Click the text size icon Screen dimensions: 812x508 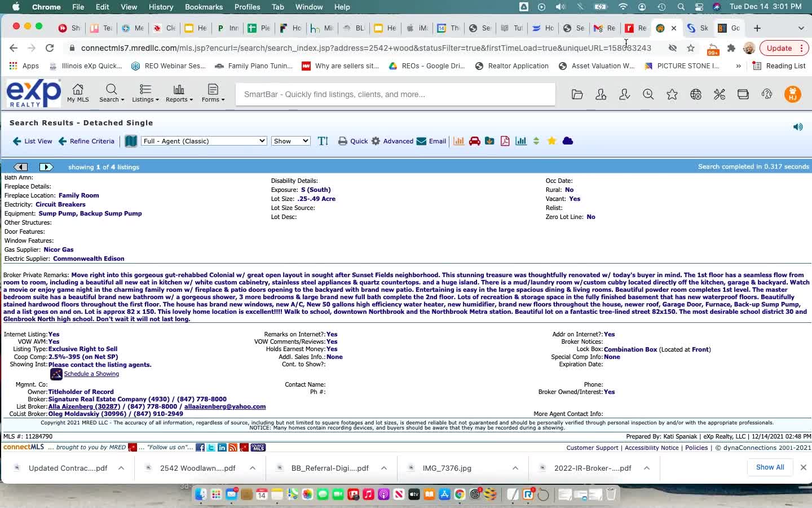coord(323,141)
